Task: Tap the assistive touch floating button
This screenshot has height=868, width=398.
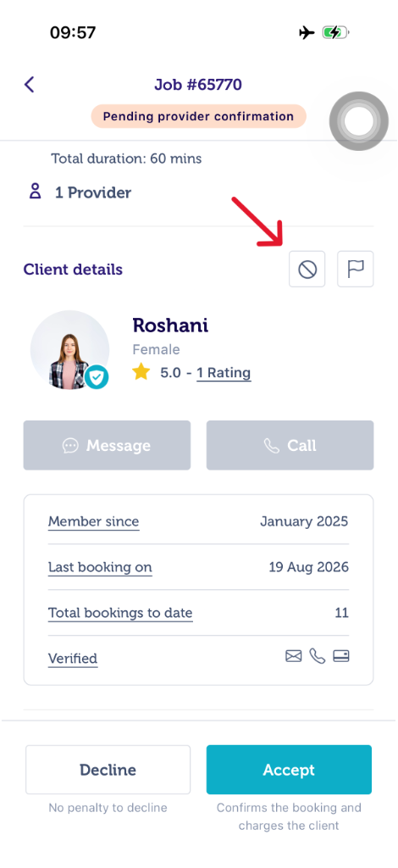Action: click(x=359, y=121)
